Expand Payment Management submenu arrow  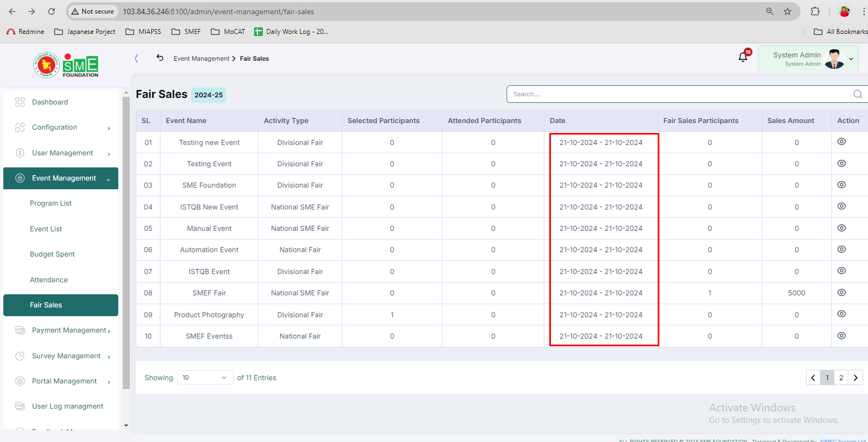(x=109, y=331)
